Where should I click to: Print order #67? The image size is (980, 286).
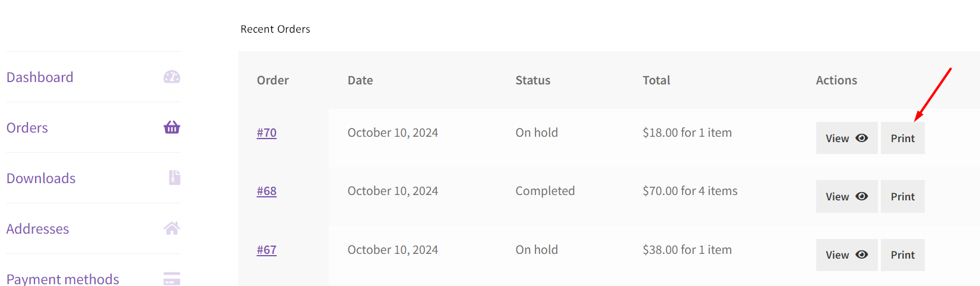[x=902, y=254]
